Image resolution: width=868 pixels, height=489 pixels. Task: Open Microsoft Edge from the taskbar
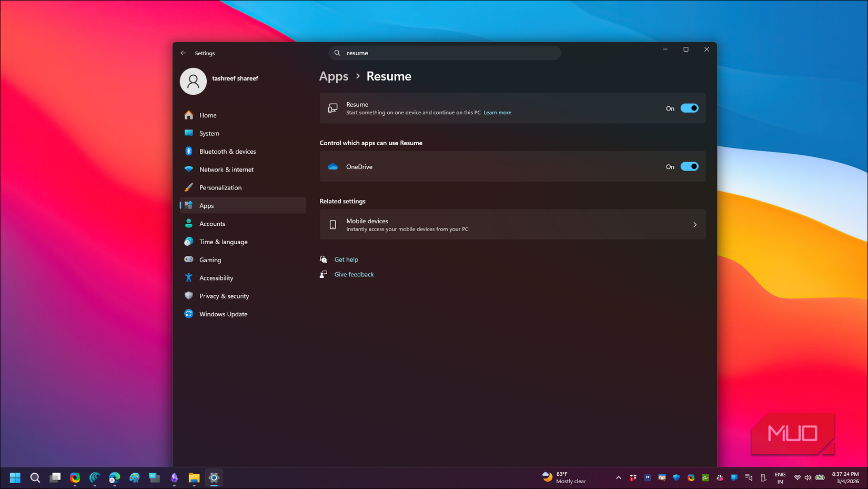115,478
